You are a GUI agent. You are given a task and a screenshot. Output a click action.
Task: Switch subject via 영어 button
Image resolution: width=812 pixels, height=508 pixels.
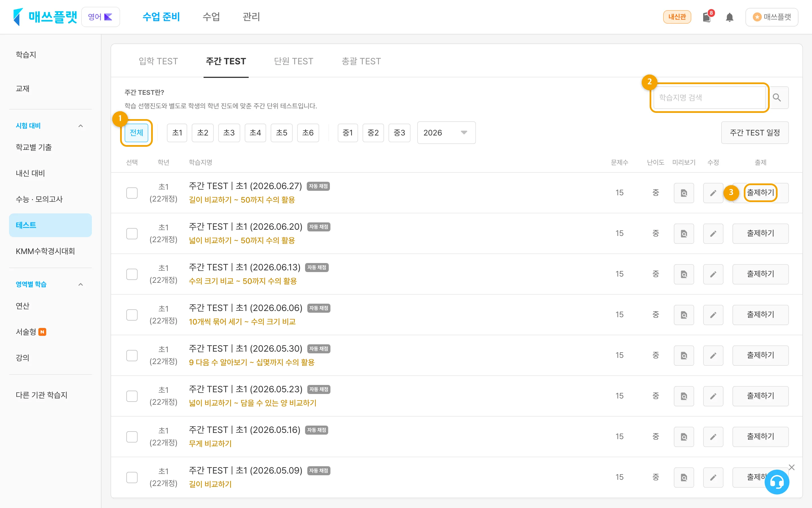click(101, 17)
